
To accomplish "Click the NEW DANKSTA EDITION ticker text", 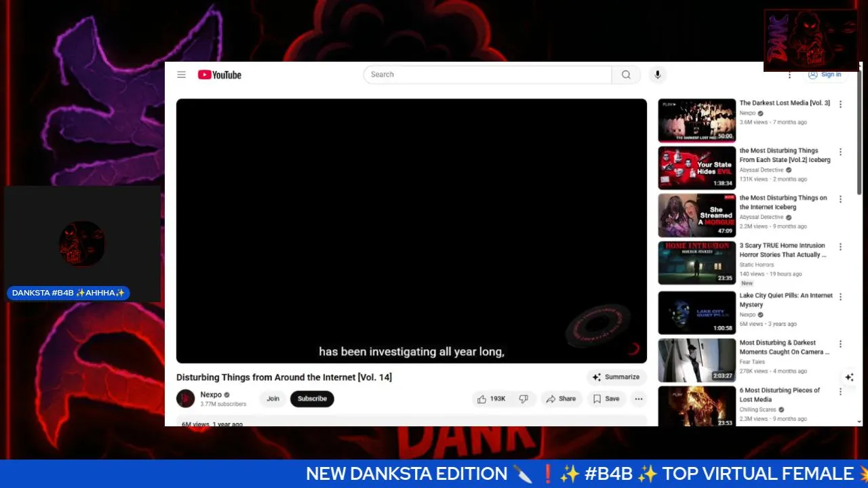I will click(406, 474).
